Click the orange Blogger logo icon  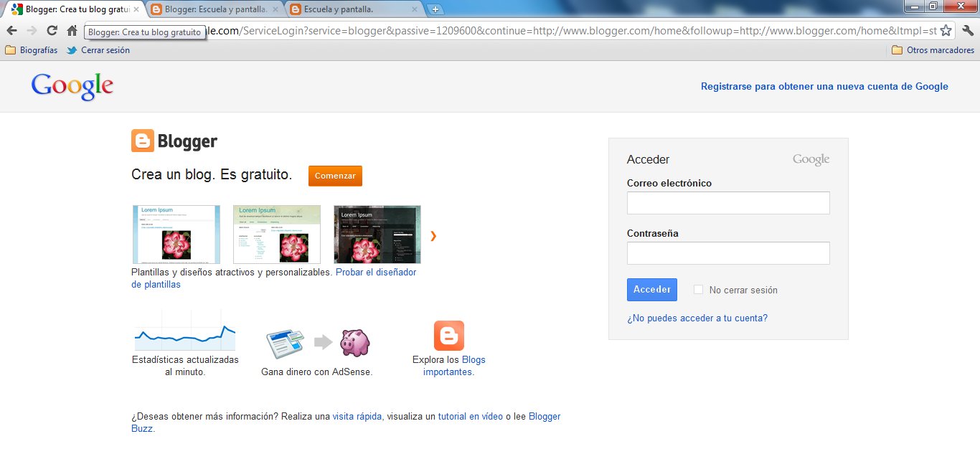coord(143,141)
